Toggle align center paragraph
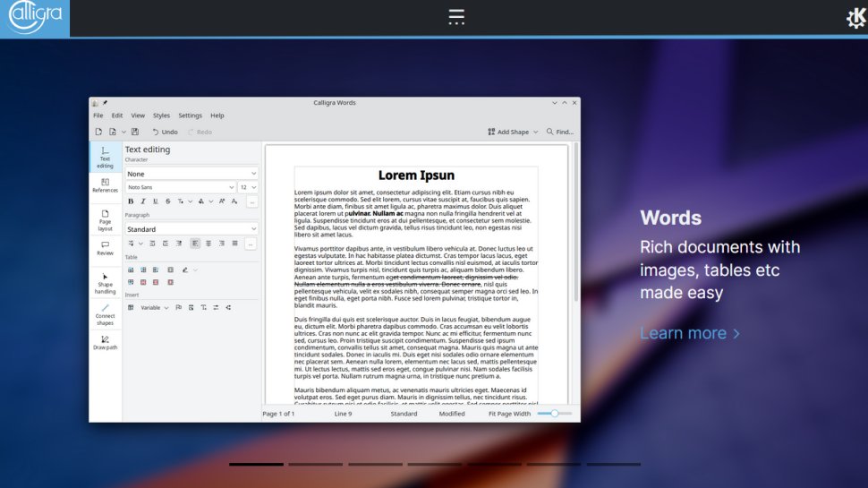 click(x=208, y=244)
